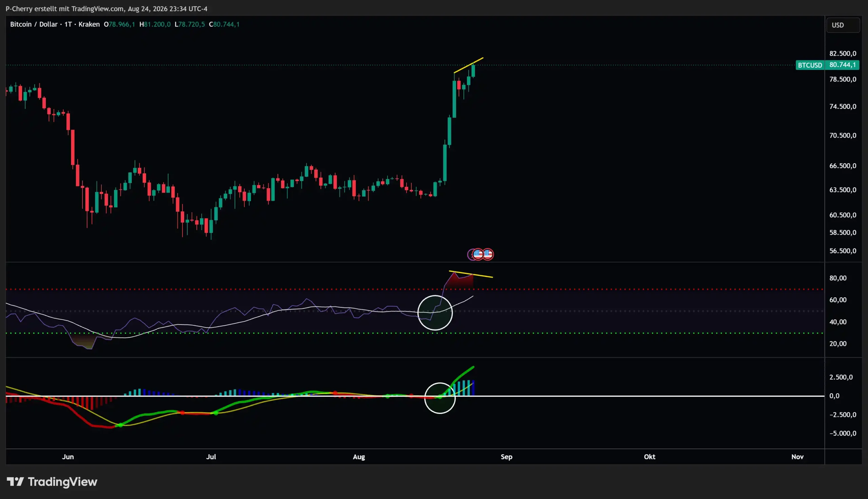868x499 pixels.
Task: Click the RSI 60,00 scale label
Action: (838, 300)
